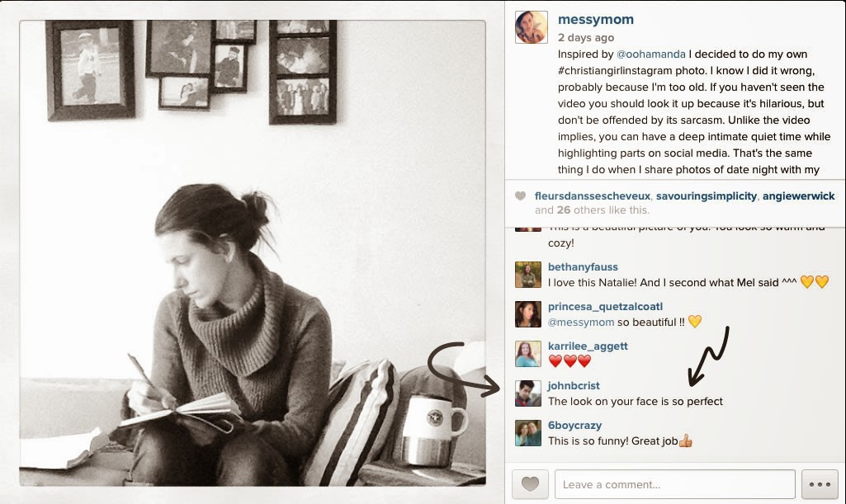Click the main sepia photo of woman writing

pos(253,252)
